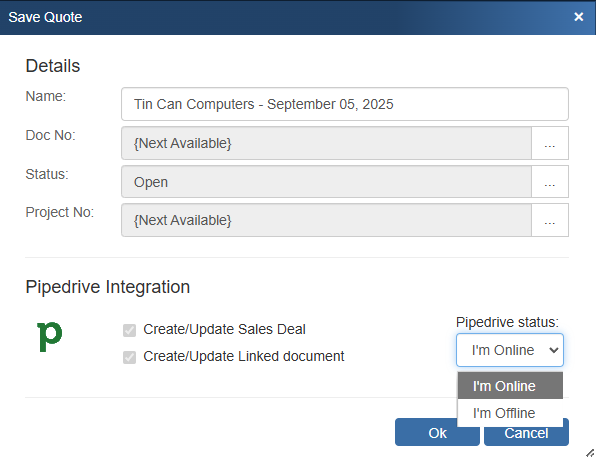Focus the quote Name text field
The image size is (596, 457).
click(x=345, y=104)
